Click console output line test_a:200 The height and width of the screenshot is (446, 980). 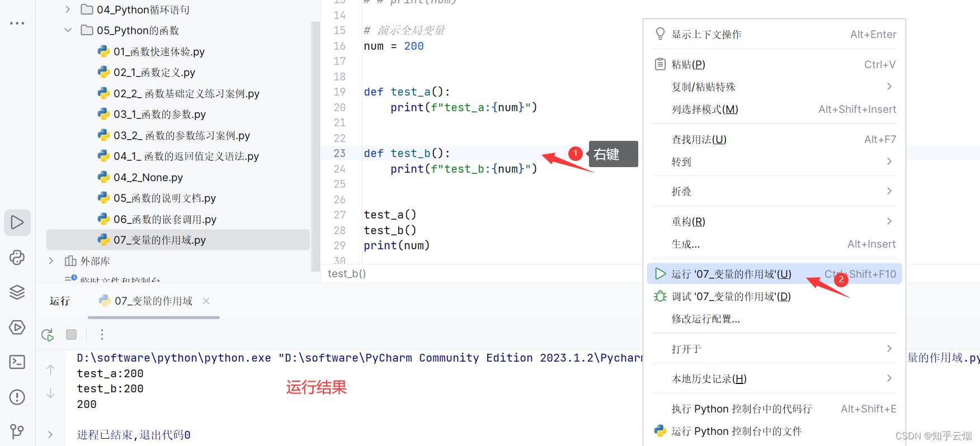110,373
